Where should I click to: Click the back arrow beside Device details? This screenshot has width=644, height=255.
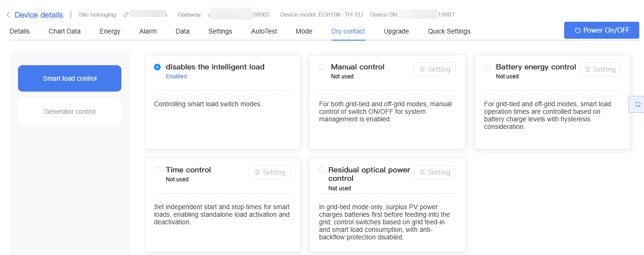coord(8,15)
